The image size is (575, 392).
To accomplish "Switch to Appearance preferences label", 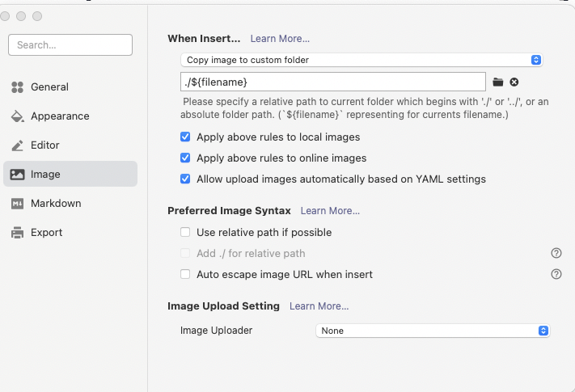I will (60, 116).
